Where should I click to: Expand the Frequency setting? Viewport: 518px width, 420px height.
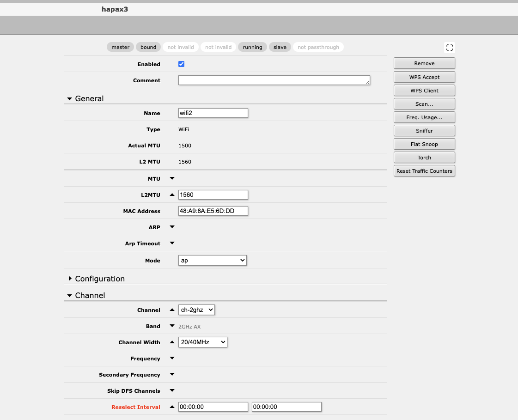pos(171,358)
